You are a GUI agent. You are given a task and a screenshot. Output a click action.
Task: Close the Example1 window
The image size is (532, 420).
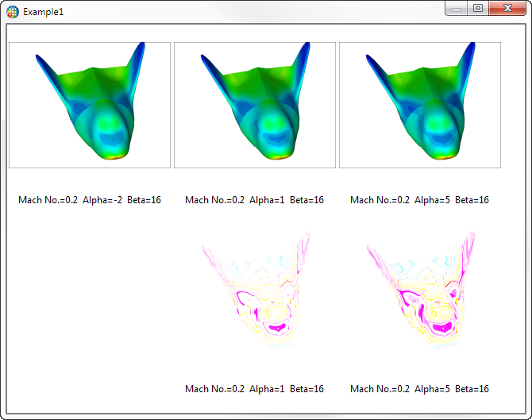pyautogui.click(x=507, y=9)
